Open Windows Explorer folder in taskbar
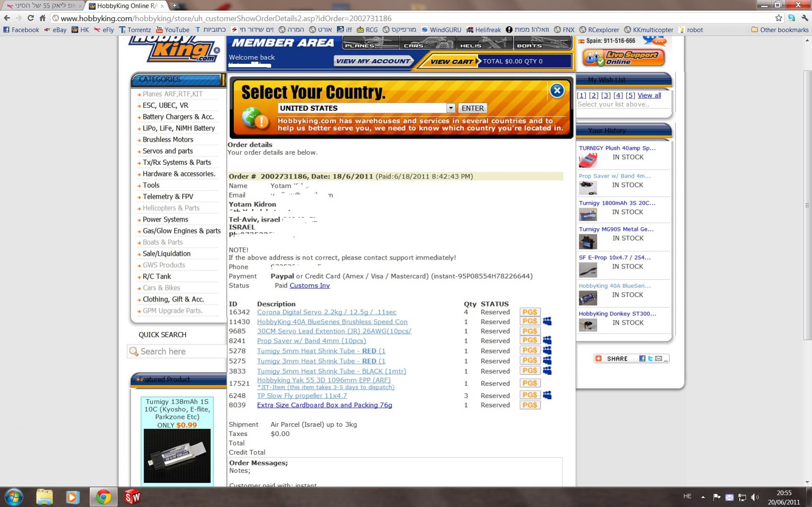Viewport: 812px width, 507px height. [x=44, y=497]
